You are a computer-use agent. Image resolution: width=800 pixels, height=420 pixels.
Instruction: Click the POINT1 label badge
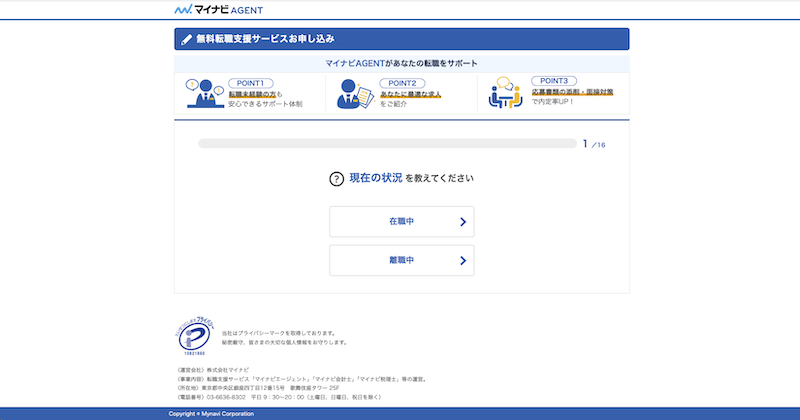tap(251, 83)
